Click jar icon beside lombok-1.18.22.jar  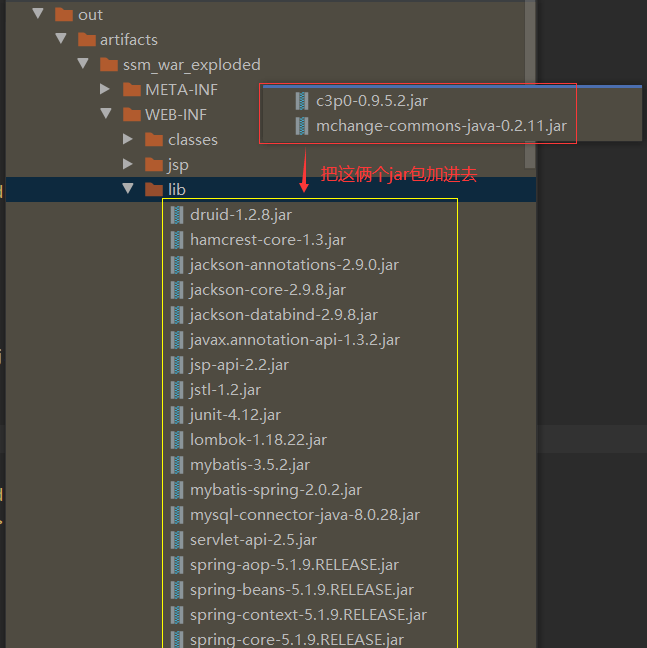pos(177,440)
